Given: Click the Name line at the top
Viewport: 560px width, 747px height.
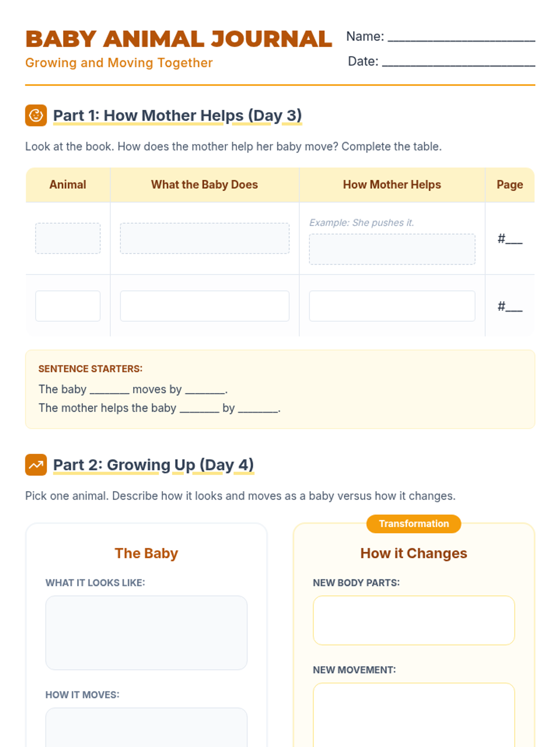Looking at the screenshot, I should click(x=461, y=37).
